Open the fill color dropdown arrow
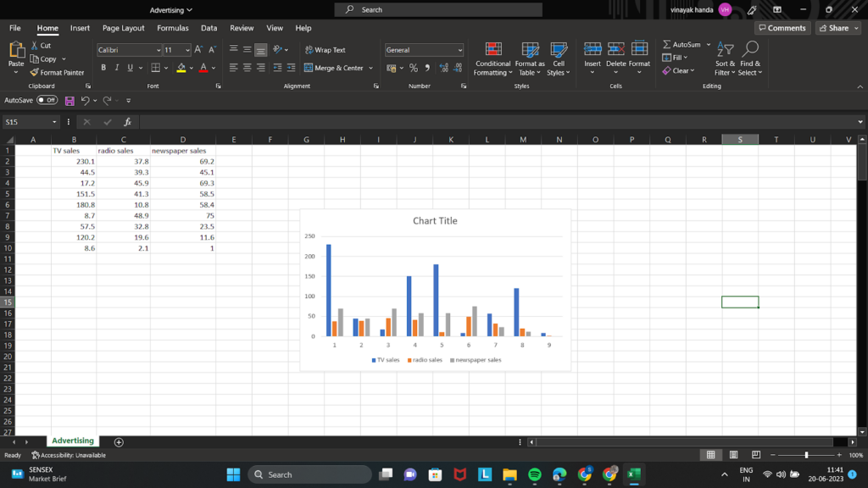 (x=192, y=68)
